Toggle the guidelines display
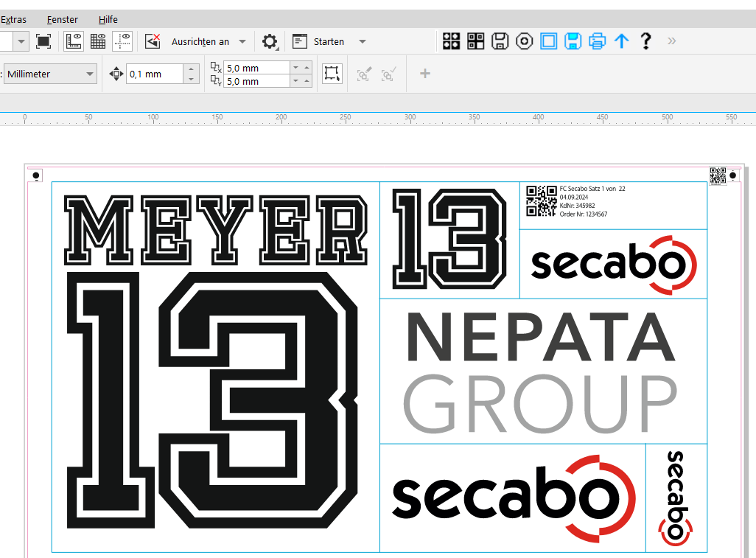The image size is (756, 558). [x=122, y=41]
